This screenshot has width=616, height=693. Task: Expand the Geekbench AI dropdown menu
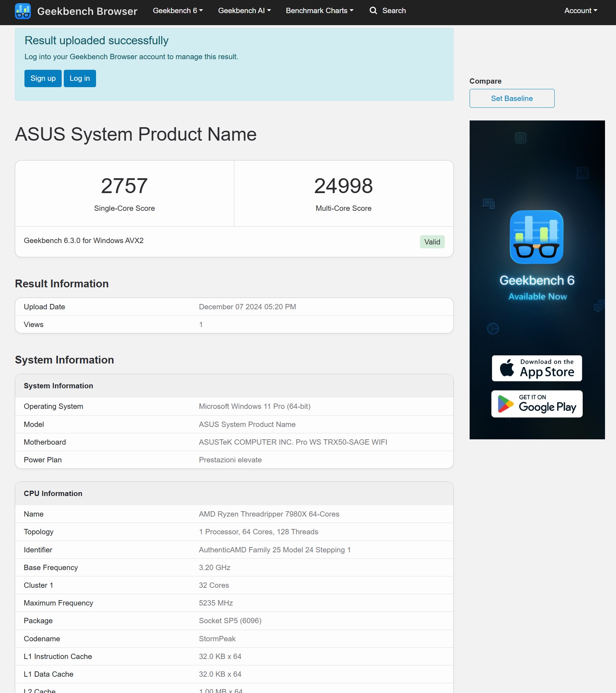point(245,11)
